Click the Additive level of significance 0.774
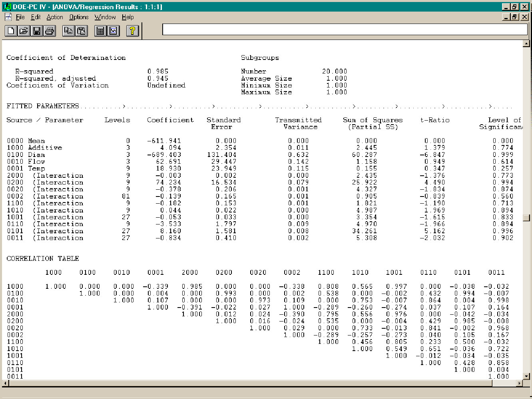Screen dimensions: 532x399 tap(503, 147)
